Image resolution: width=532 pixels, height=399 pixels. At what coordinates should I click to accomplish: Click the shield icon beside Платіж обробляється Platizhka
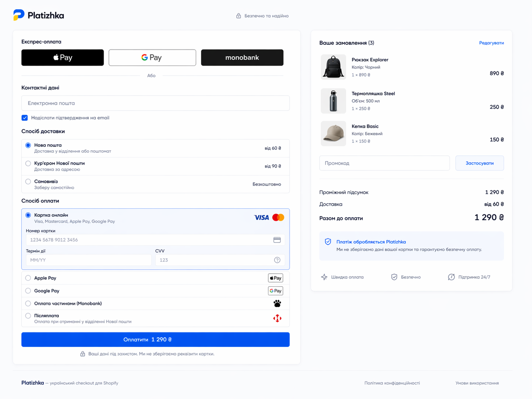(x=328, y=242)
